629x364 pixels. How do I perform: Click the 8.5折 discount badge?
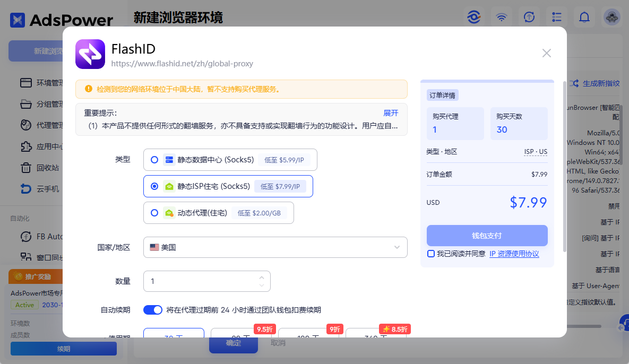coord(395,329)
